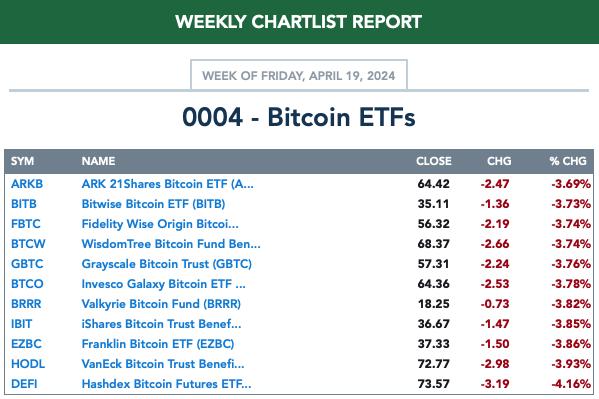Screen dimensions: 599x399
Task: Click Valkyrie Bitcoin Fund (BRRR) link
Action: (161, 304)
